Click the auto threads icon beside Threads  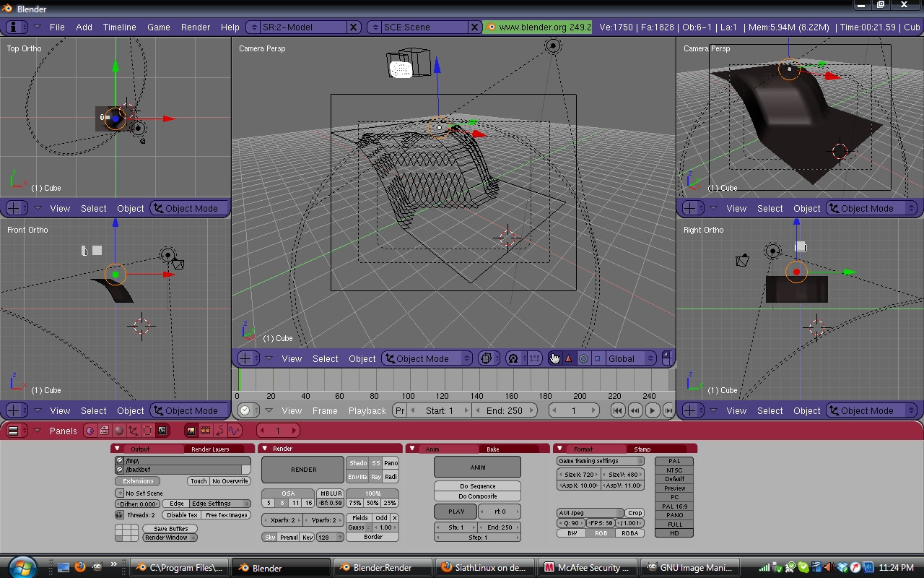coord(120,515)
